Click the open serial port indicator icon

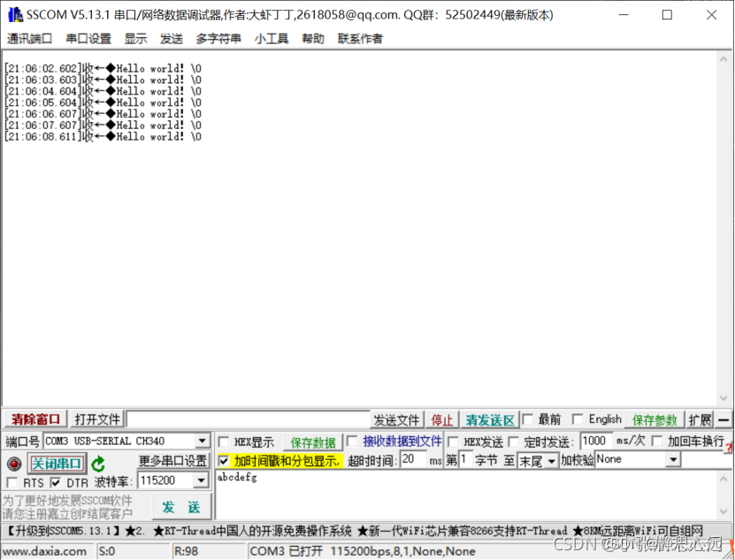12,463
